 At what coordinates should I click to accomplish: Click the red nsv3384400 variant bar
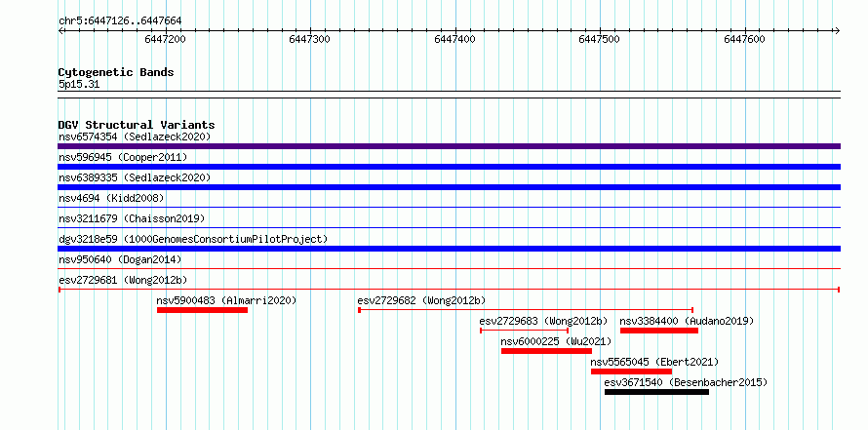658,331
